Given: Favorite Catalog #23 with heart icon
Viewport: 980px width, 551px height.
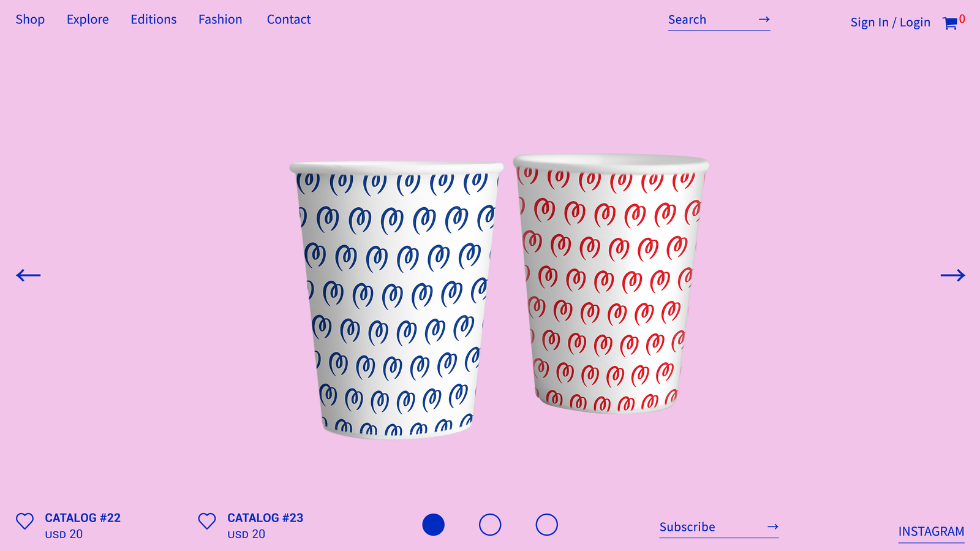Looking at the screenshot, I should click(x=207, y=521).
